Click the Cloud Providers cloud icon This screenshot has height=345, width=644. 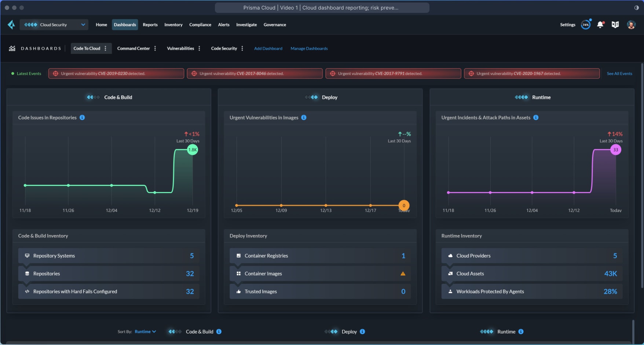click(450, 256)
